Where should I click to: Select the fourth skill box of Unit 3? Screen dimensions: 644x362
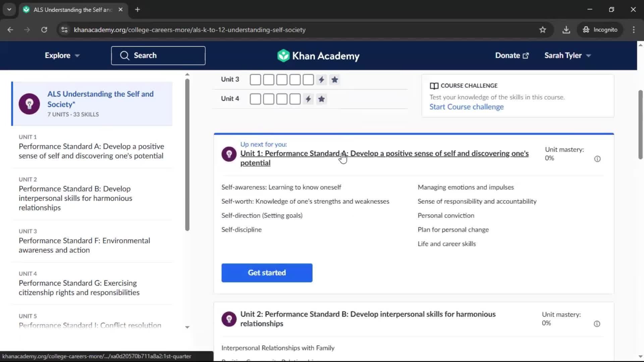[295, 80]
